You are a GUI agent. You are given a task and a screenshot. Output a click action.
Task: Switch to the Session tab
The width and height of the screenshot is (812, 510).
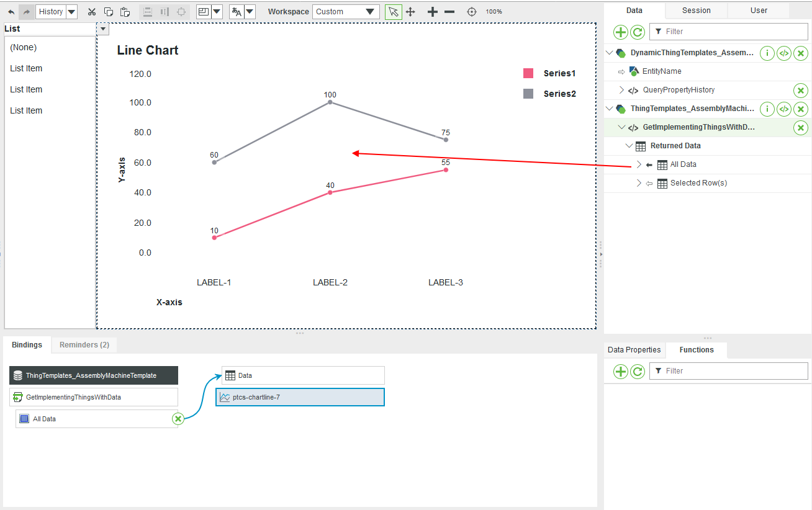695,10
